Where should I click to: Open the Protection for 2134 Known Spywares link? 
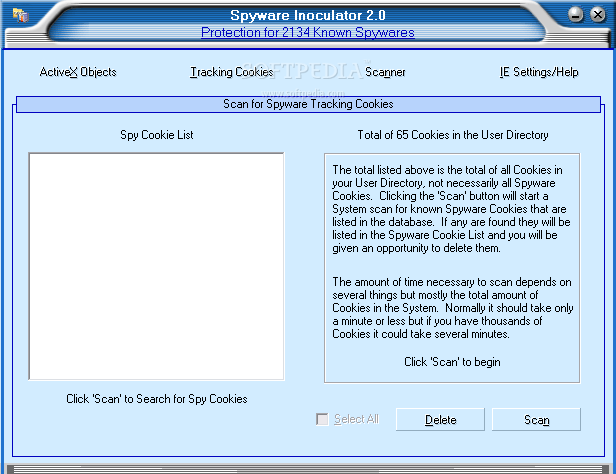308,32
